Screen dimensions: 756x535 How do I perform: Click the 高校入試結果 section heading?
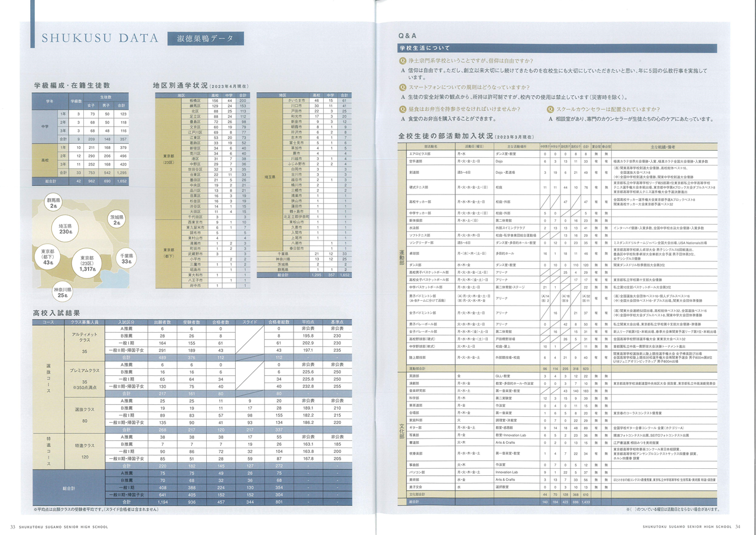57,312
